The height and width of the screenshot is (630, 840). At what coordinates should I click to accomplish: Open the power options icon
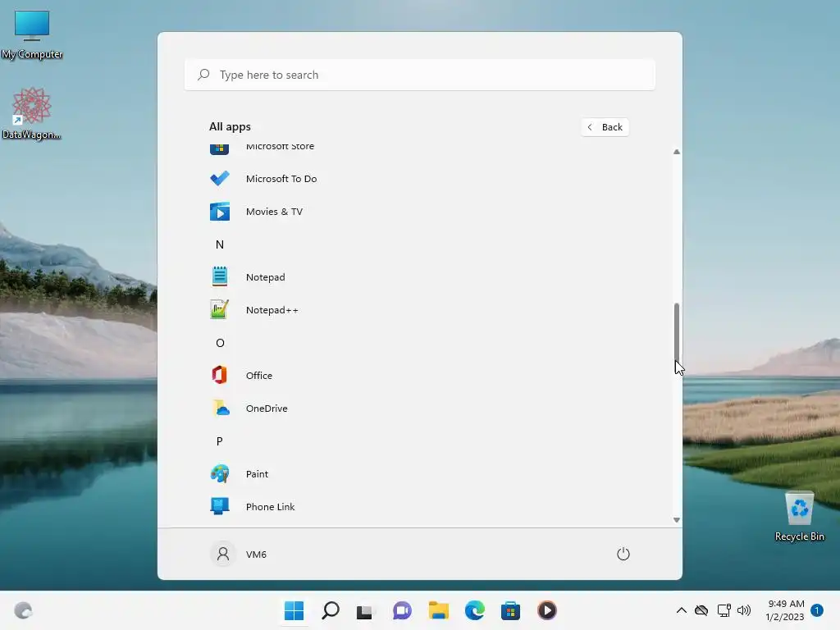click(x=623, y=554)
